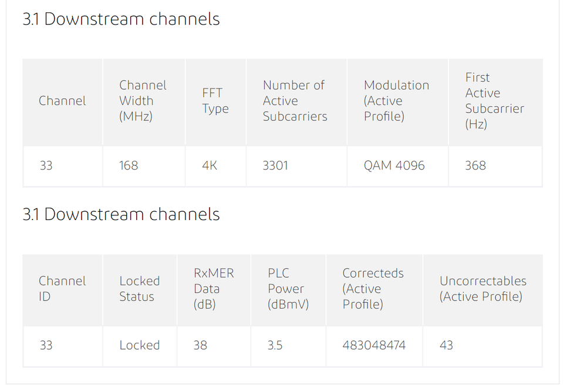Image resolution: width=587 pixels, height=392 pixels.
Task: Click the Channel Width (MHz) column header
Action: point(143,101)
